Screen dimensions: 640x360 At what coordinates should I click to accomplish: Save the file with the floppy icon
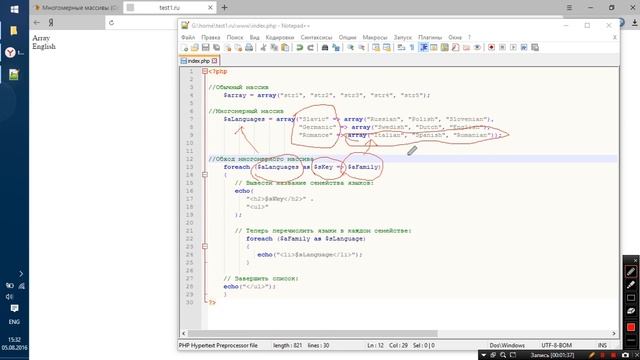(x=205, y=48)
